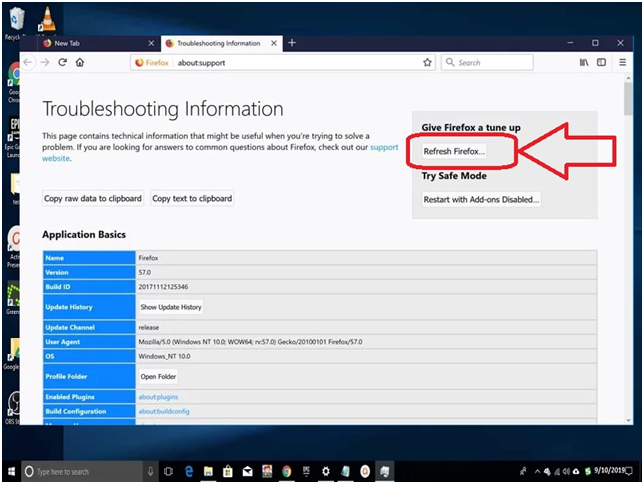Follow the about:plugins link
This screenshot has width=644, height=484.
pos(158,397)
